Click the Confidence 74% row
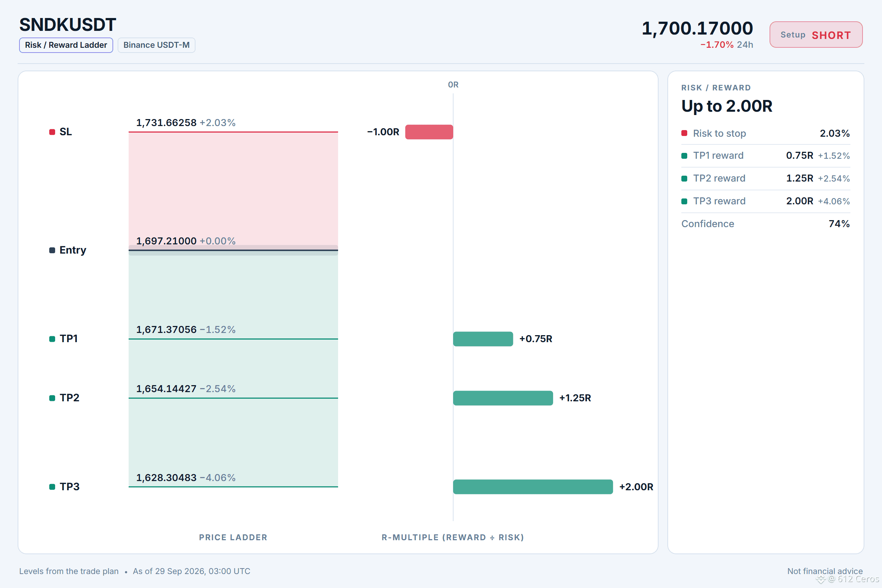The image size is (882, 588). point(766,224)
